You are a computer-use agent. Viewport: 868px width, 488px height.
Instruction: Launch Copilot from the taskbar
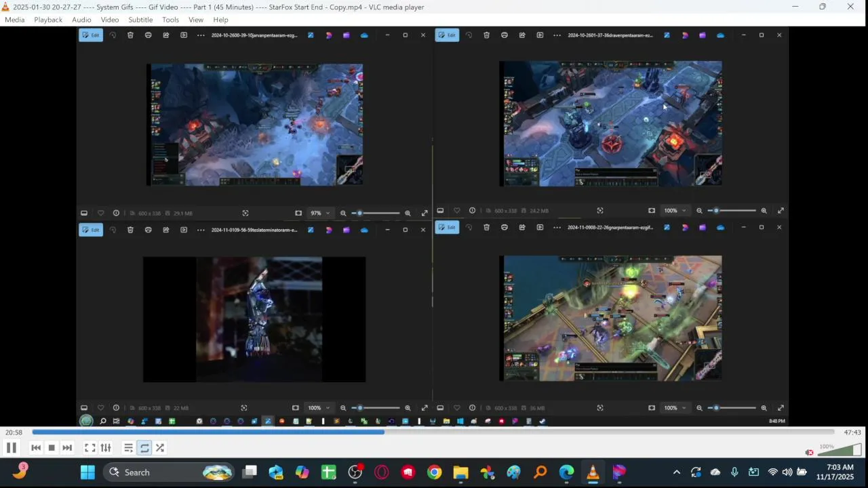tap(302, 472)
